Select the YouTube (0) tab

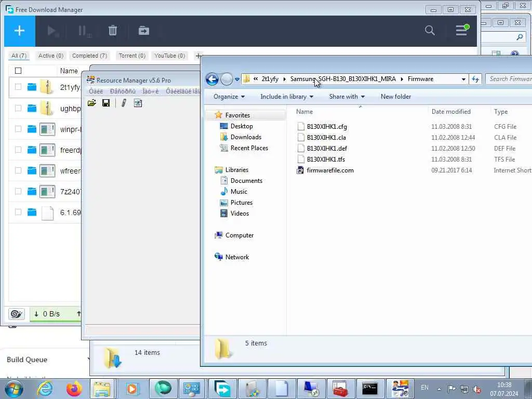[x=170, y=56]
